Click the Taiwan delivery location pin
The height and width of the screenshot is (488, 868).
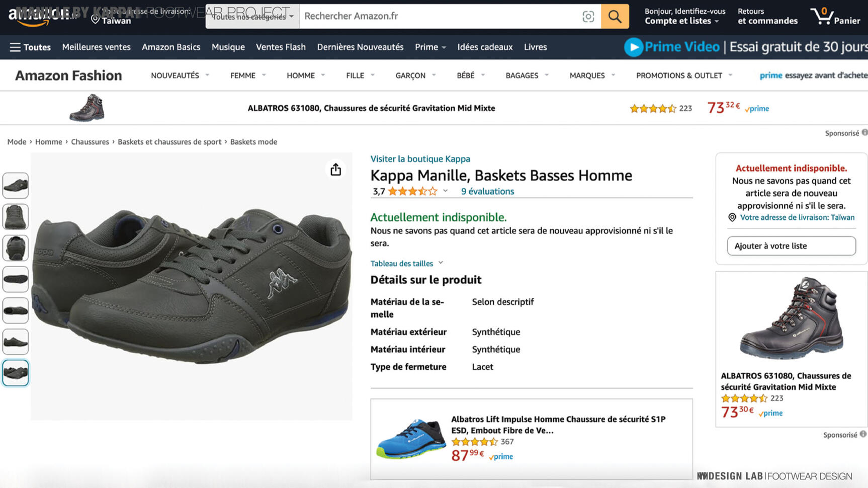[x=95, y=20]
